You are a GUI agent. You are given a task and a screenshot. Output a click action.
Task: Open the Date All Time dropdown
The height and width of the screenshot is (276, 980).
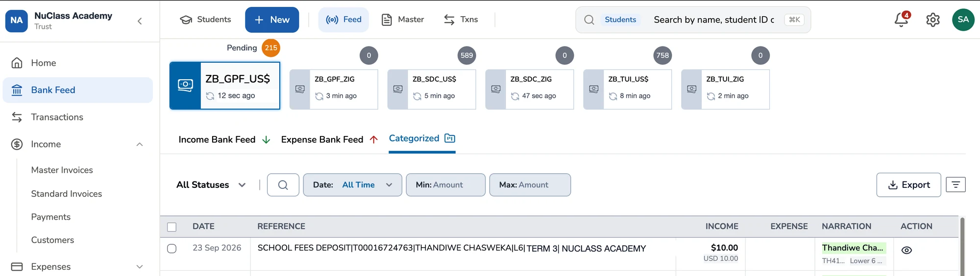pyautogui.click(x=353, y=185)
